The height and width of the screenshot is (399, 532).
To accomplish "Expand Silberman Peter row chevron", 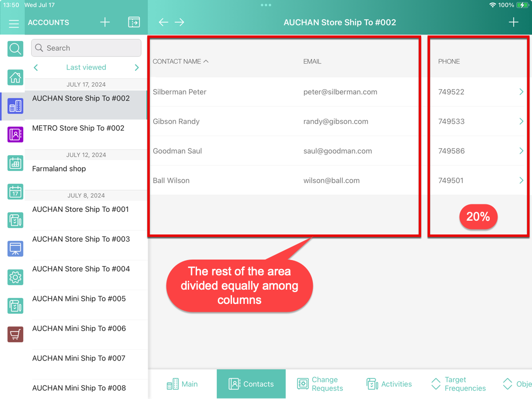I will (521, 92).
